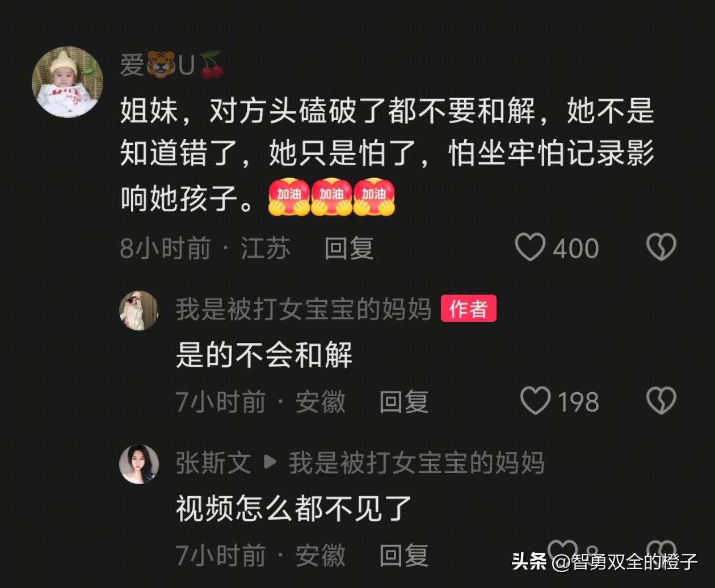The width and height of the screenshot is (715, 588).
Task: Click the reply arrow next to 张斯文
Action: click(271, 463)
